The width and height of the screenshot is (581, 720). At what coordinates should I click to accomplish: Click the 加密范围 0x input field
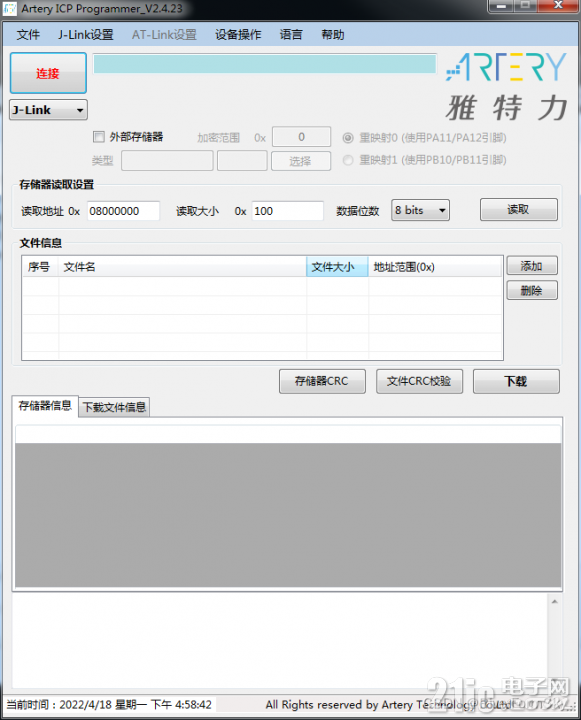301,137
